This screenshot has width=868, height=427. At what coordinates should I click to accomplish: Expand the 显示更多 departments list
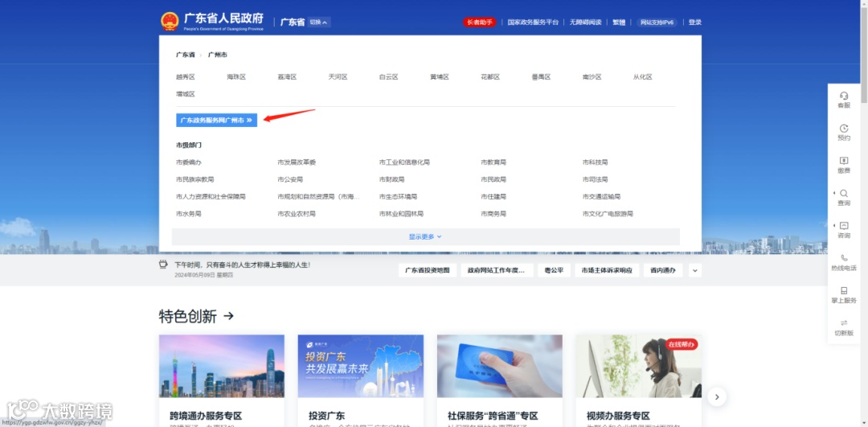[x=425, y=236]
